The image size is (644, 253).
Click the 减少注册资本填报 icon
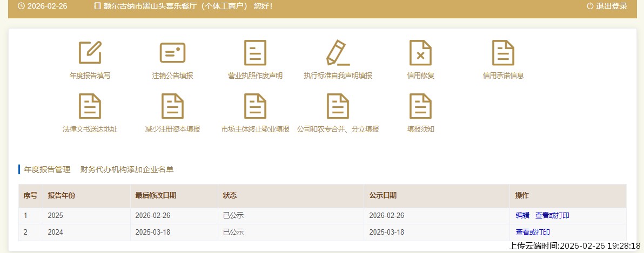(x=172, y=106)
